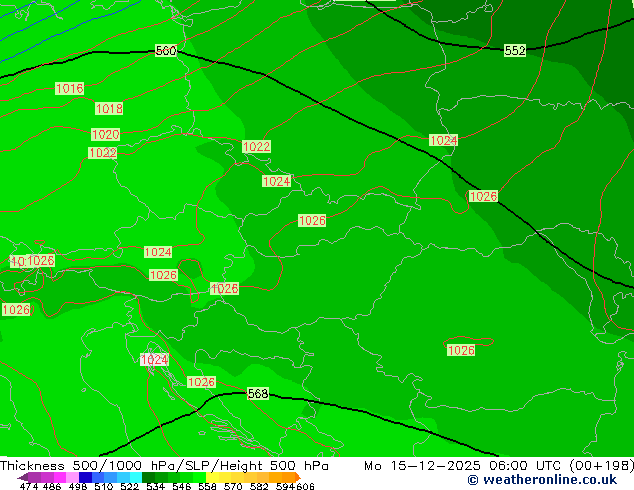
Task: Pick the pale pink legend swatch
Action: 72,477
